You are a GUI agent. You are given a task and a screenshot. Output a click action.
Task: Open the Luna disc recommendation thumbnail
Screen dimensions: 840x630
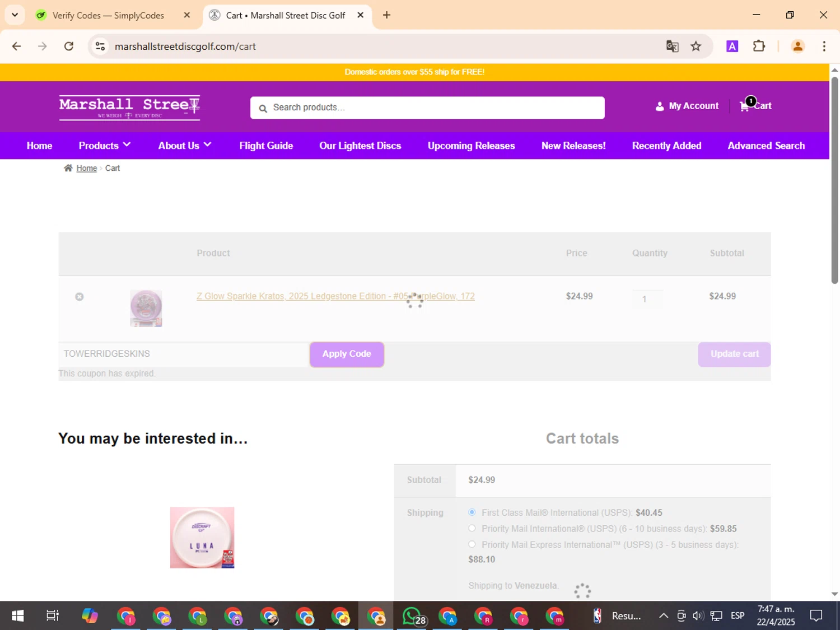point(202,538)
